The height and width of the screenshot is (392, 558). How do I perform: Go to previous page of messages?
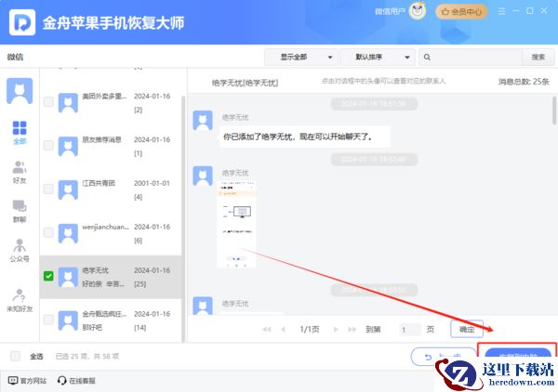point(284,330)
